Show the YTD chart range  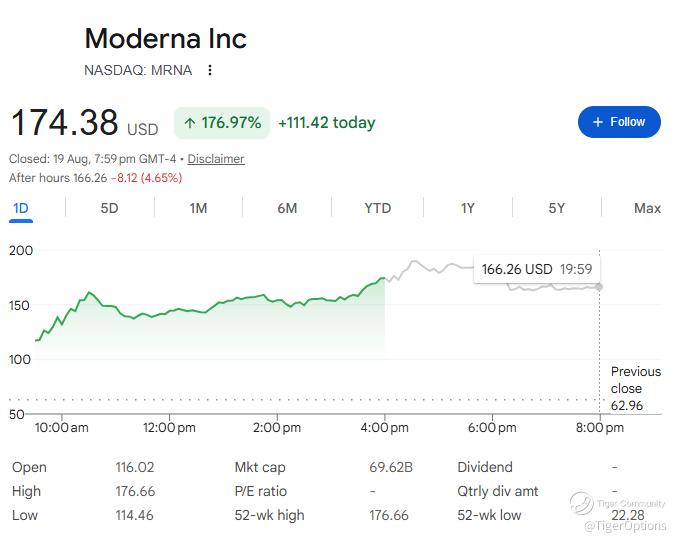pyautogui.click(x=378, y=208)
